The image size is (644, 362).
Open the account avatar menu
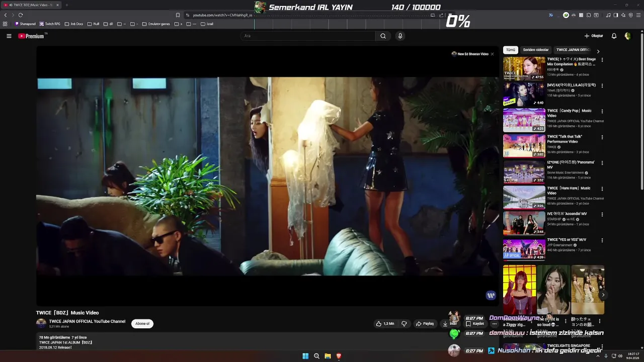[x=627, y=36]
